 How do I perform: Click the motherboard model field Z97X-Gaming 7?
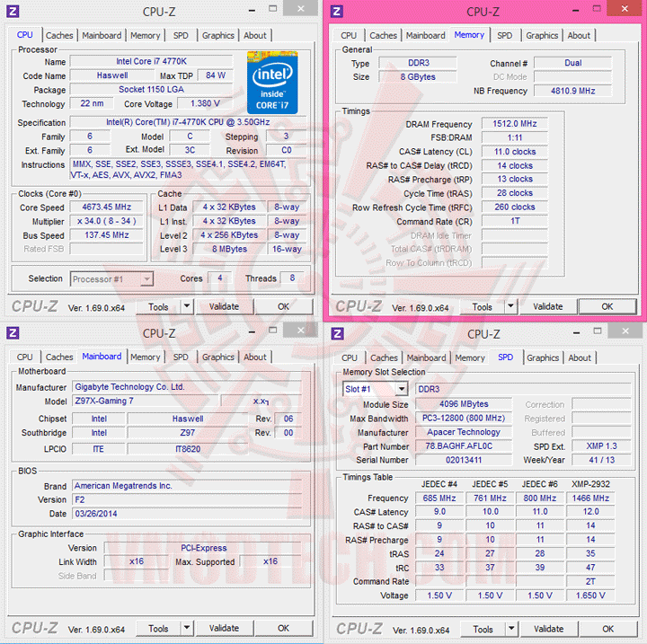point(146,401)
